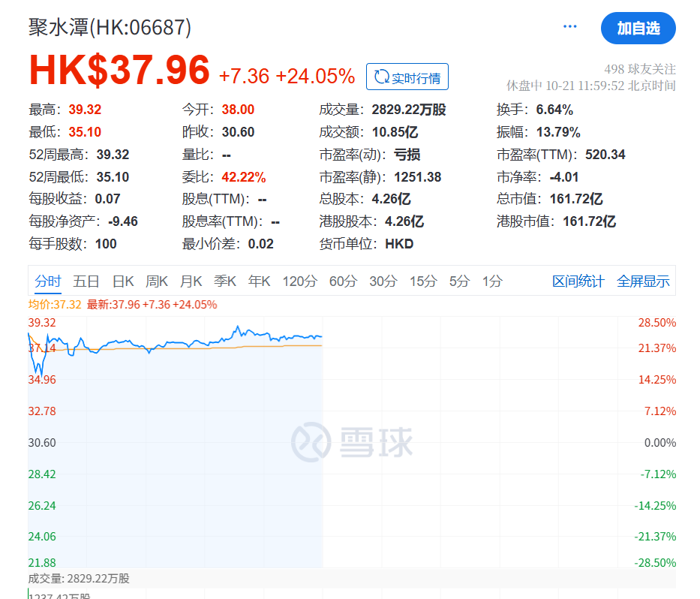Click the 加自选 add to watchlist button

[x=638, y=29]
